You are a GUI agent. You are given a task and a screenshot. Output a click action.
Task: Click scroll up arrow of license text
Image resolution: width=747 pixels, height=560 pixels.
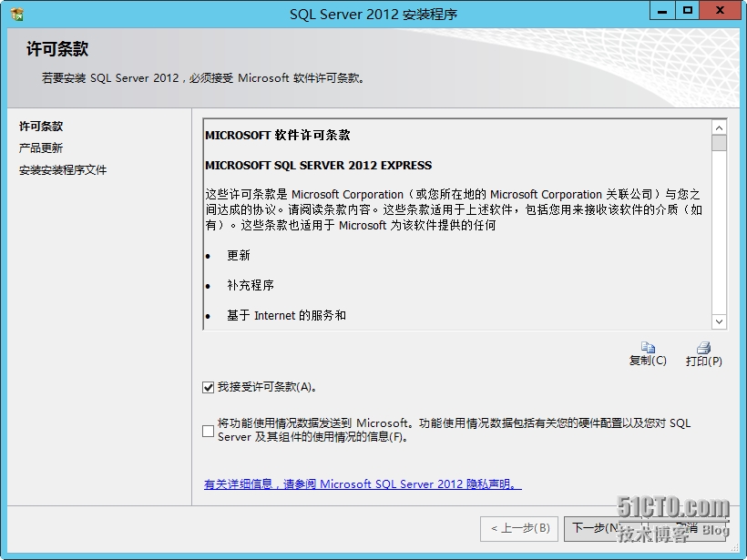pyautogui.click(x=719, y=127)
